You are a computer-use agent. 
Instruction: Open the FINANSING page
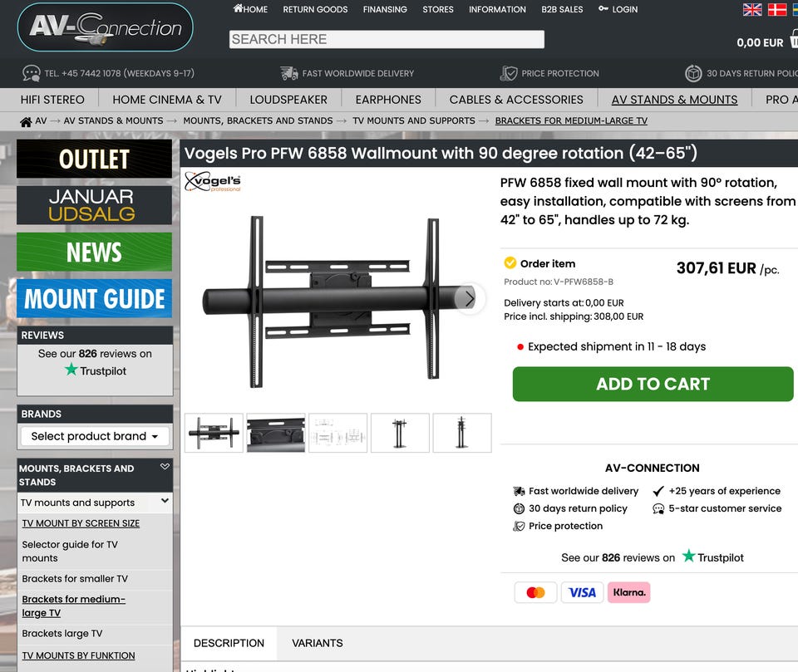385,9
